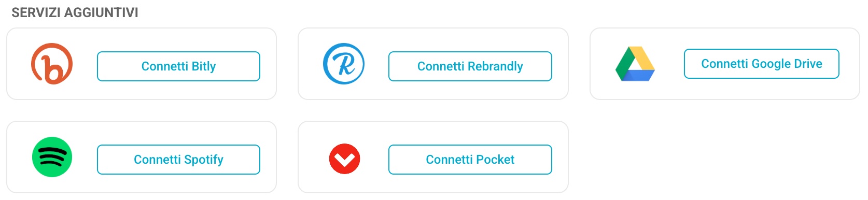
Task: Click the green Spotify logo icon
Action: 52,157
